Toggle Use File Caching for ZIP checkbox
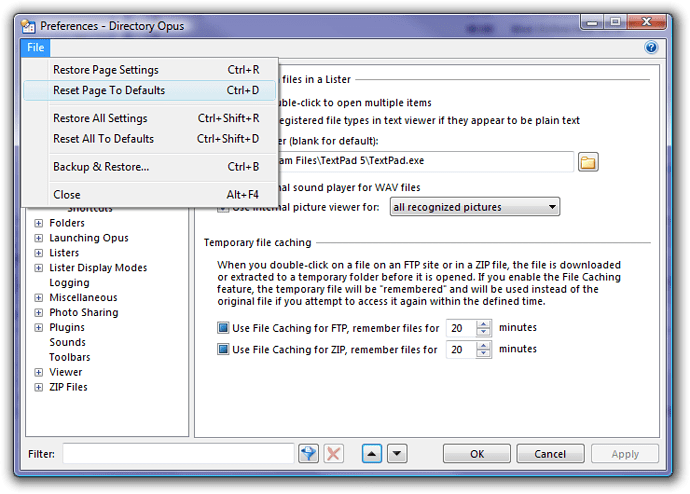 click(x=223, y=350)
